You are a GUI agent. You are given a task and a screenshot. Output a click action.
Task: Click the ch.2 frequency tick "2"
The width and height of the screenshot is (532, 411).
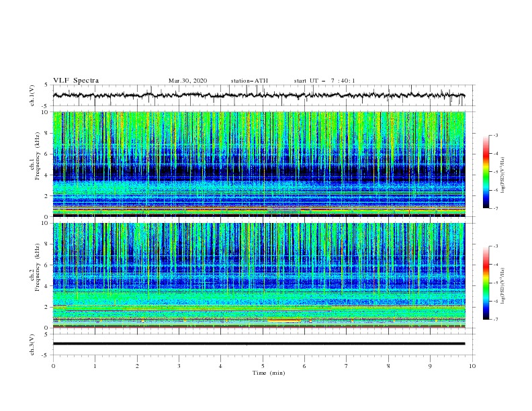point(46,307)
